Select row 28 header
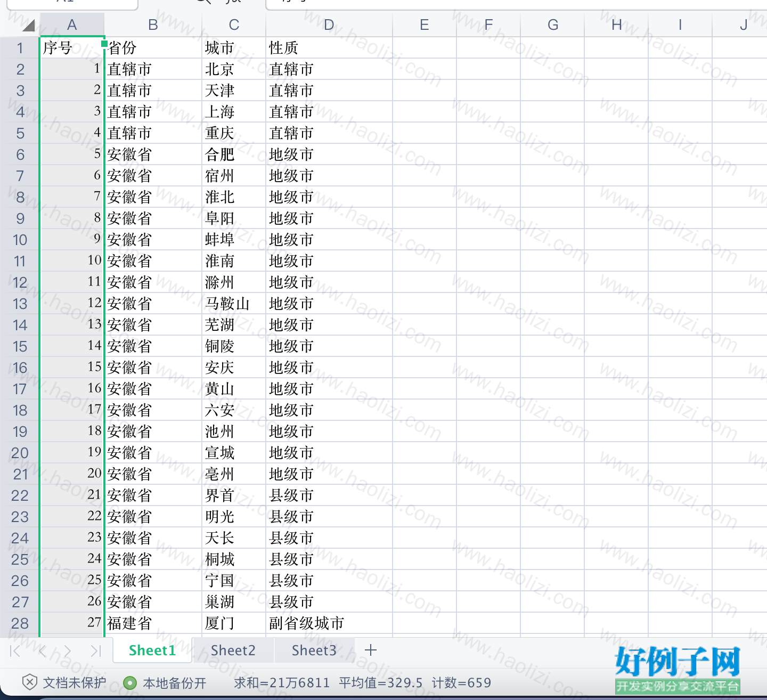The height and width of the screenshot is (700, 767). [x=20, y=623]
